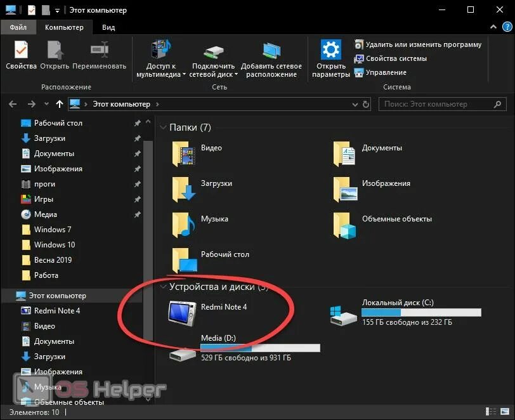Refresh the Этот компьютер view
The image size is (515, 420).
tap(365, 105)
